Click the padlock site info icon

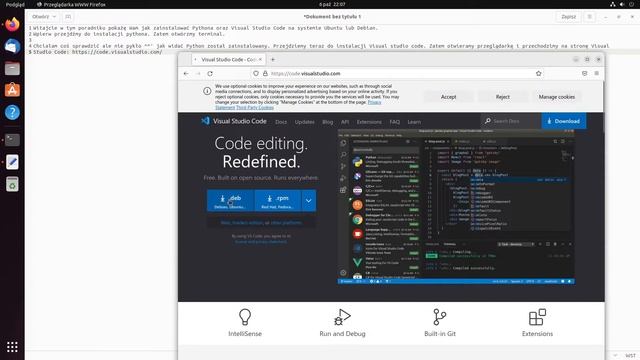[265, 73]
